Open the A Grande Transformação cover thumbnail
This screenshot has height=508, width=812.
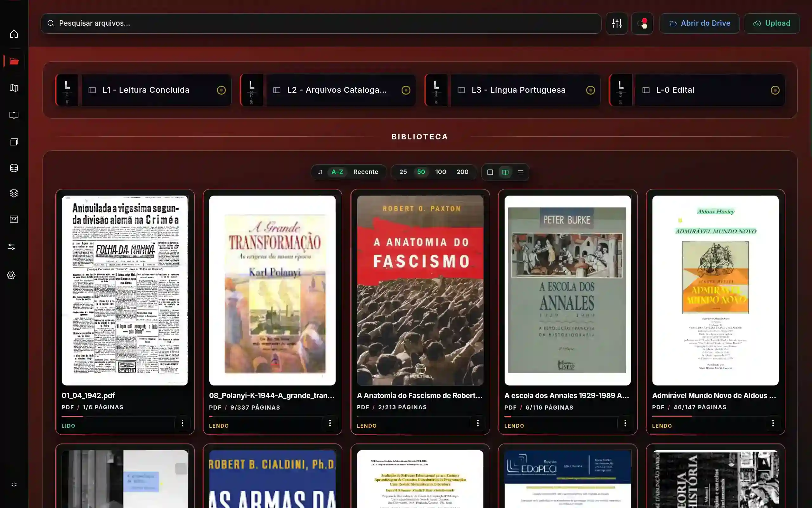click(x=272, y=290)
